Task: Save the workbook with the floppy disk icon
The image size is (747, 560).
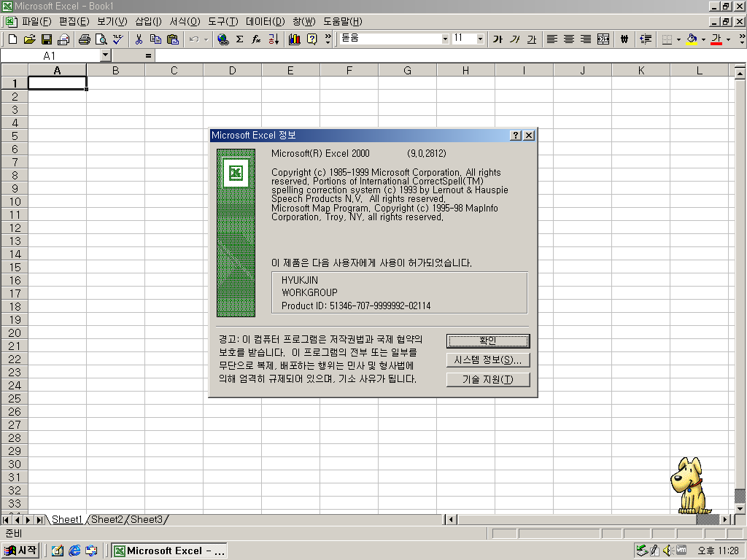Action: (46, 39)
